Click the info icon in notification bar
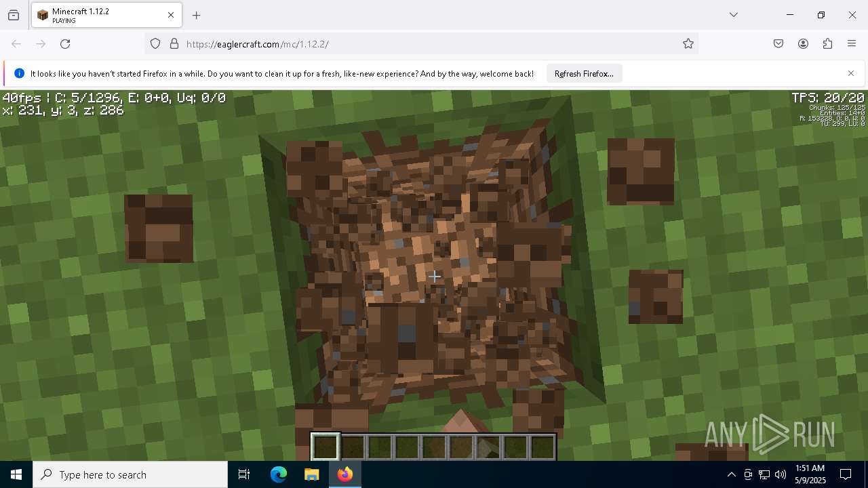Screen dimensions: 868x488 click(19, 74)
